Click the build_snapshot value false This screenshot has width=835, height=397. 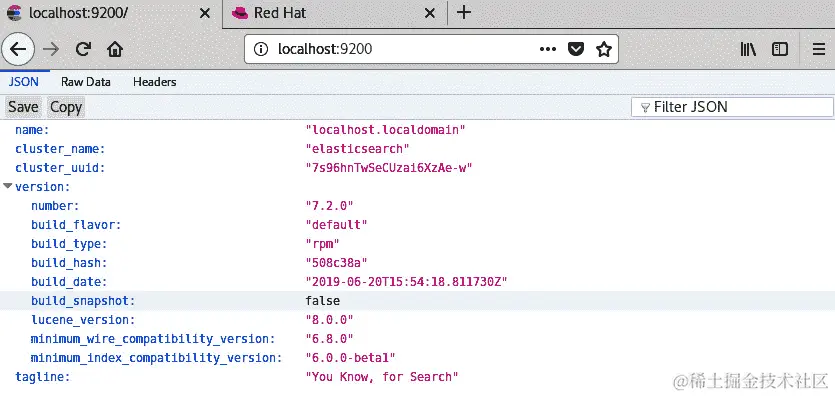(323, 301)
